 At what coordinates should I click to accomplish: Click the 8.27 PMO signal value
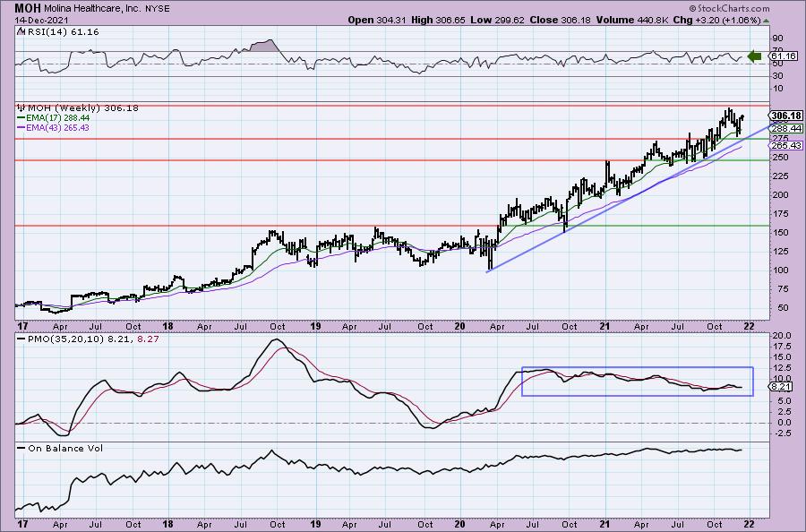(x=148, y=339)
